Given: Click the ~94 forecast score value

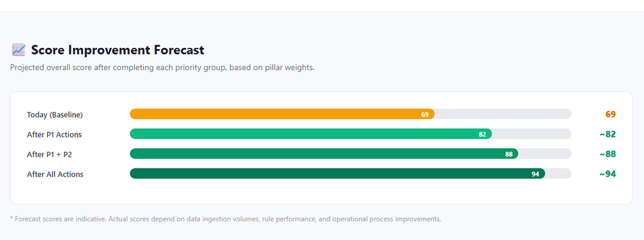Looking at the screenshot, I should tap(607, 174).
